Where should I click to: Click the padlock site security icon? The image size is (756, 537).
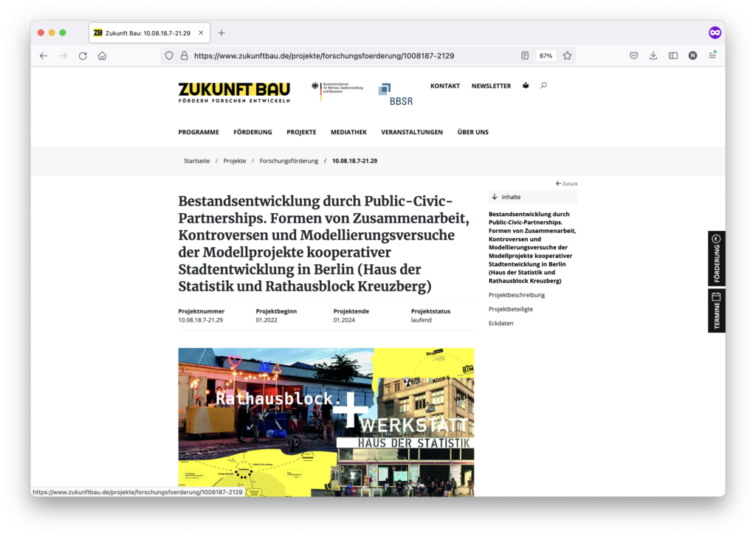point(182,55)
